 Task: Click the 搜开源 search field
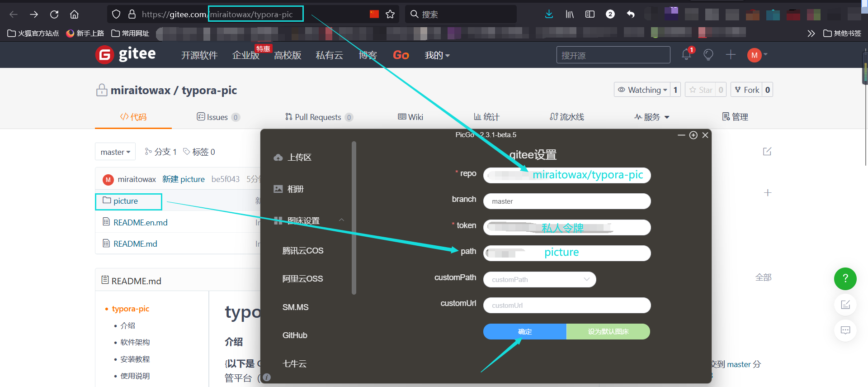613,55
